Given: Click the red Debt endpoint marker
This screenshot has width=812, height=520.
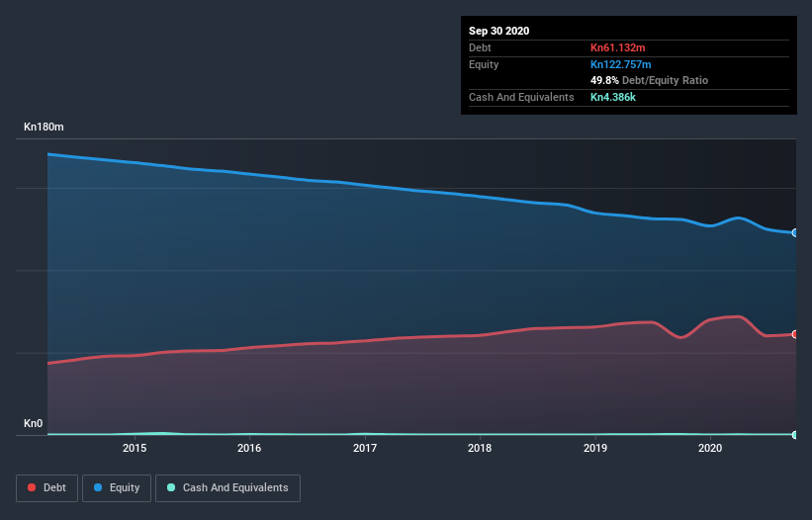Looking at the screenshot, I should click(x=795, y=334).
